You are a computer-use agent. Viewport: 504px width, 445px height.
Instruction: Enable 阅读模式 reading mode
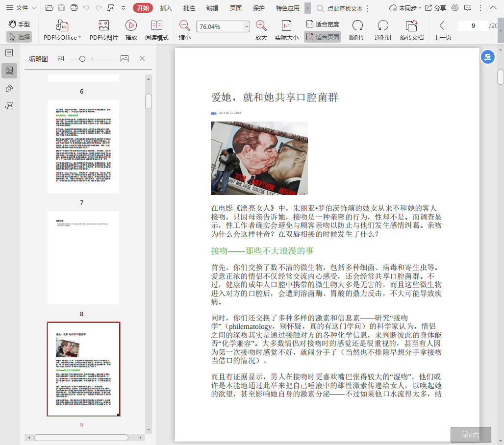point(156,26)
